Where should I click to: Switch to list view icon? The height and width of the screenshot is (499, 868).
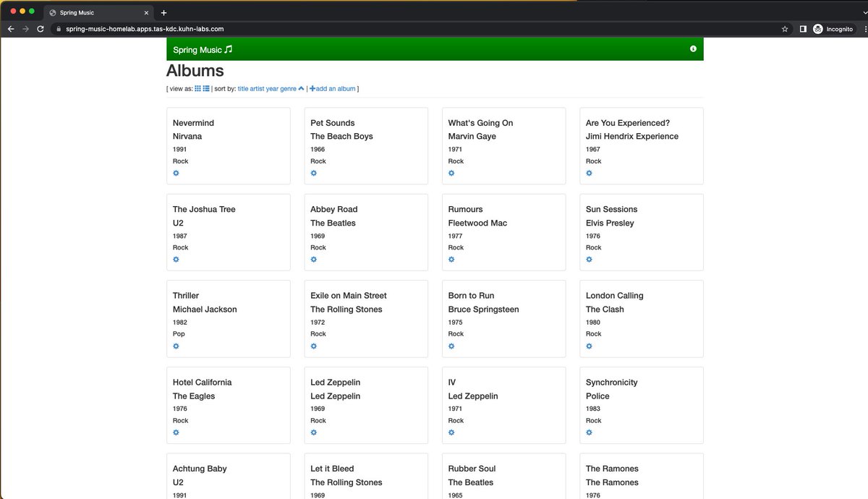coord(206,88)
